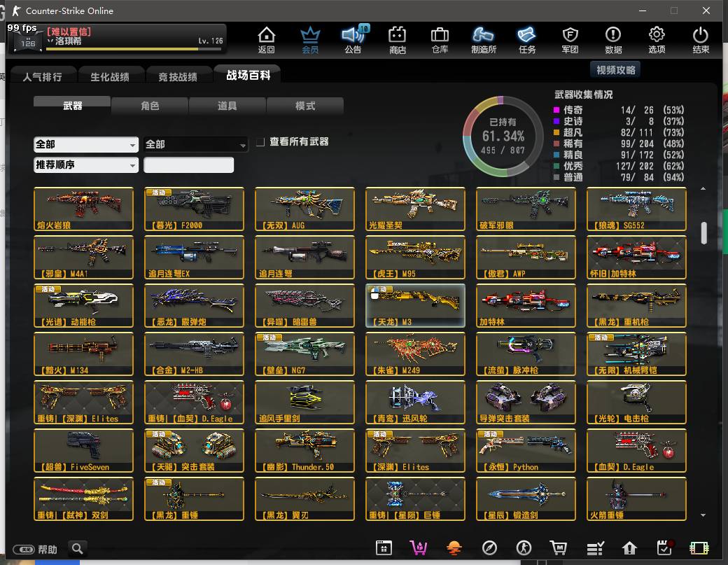
Task: Select the 破军邪眼 weapon card
Action: point(526,209)
